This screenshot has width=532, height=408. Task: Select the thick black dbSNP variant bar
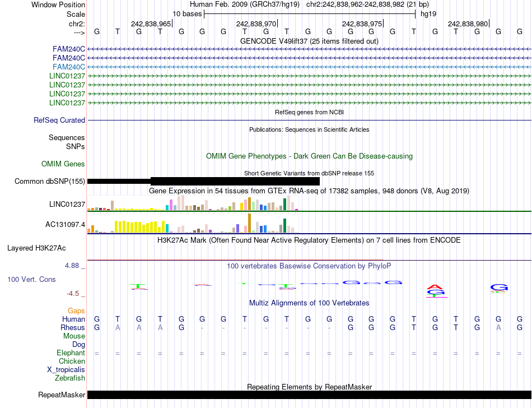point(235,181)
